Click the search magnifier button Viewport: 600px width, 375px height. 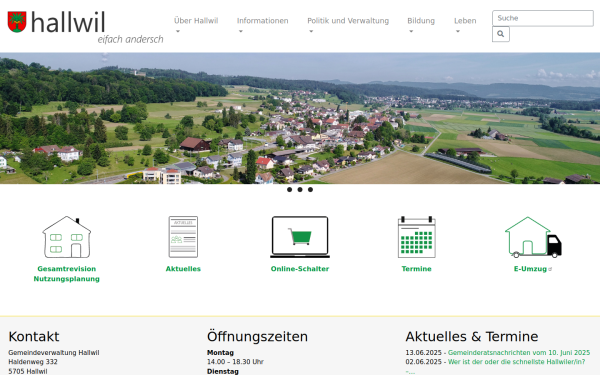point(501,34)
